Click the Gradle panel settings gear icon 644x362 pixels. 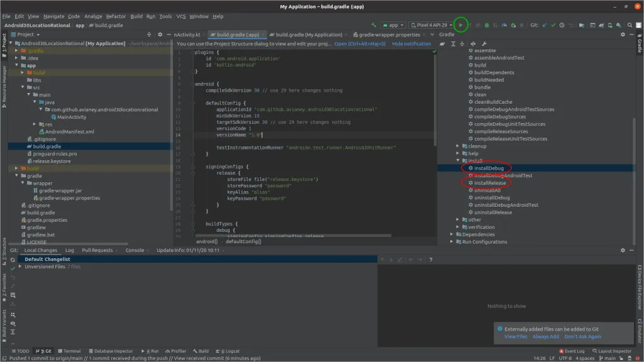(623, 35)
